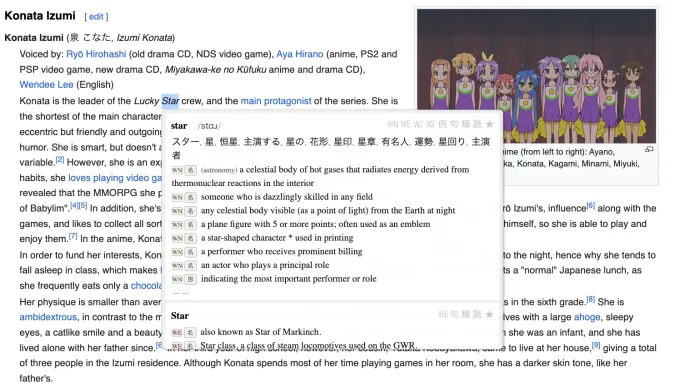Click the 名 tag beside 'someone who is dazzlingly skilled'

(190, 197)
